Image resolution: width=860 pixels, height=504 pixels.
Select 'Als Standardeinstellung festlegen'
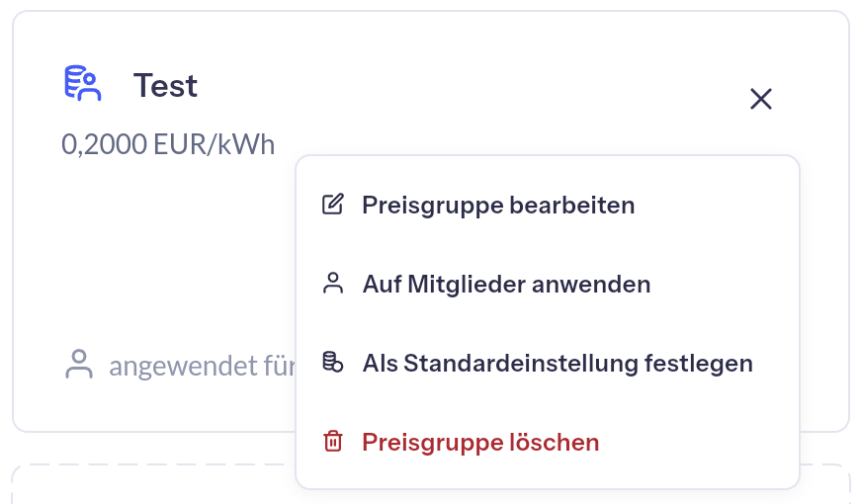click(x=558, y=364)
